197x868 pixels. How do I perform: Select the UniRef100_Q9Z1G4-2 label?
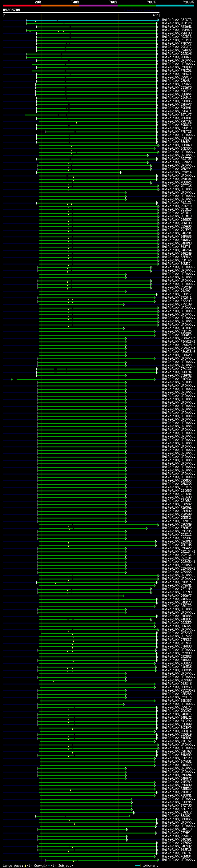[x=179, y=551]
